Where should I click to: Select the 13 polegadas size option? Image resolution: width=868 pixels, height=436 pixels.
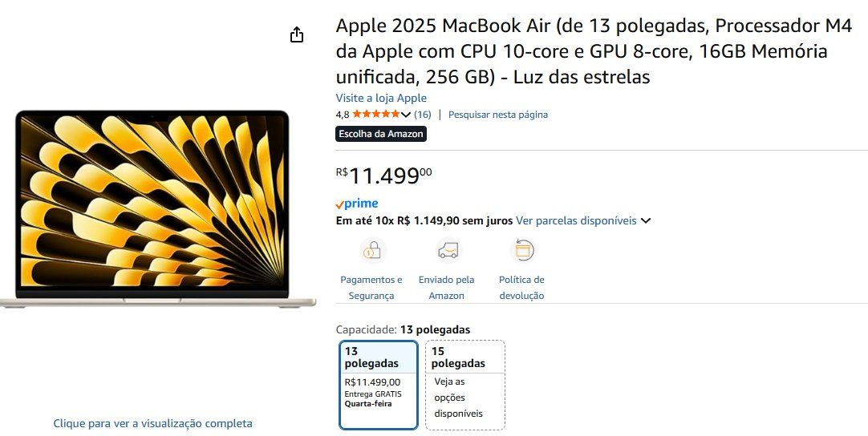coord(378,385)
